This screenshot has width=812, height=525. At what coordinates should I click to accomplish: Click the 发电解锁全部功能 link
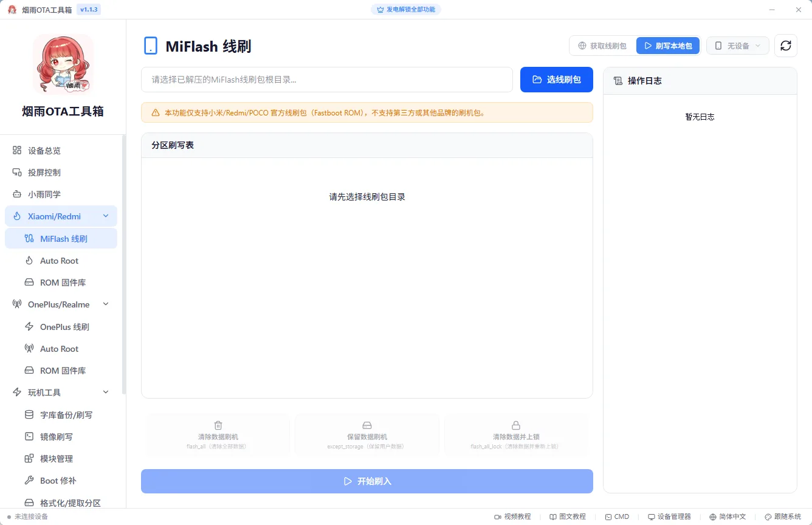pos(406,10)
